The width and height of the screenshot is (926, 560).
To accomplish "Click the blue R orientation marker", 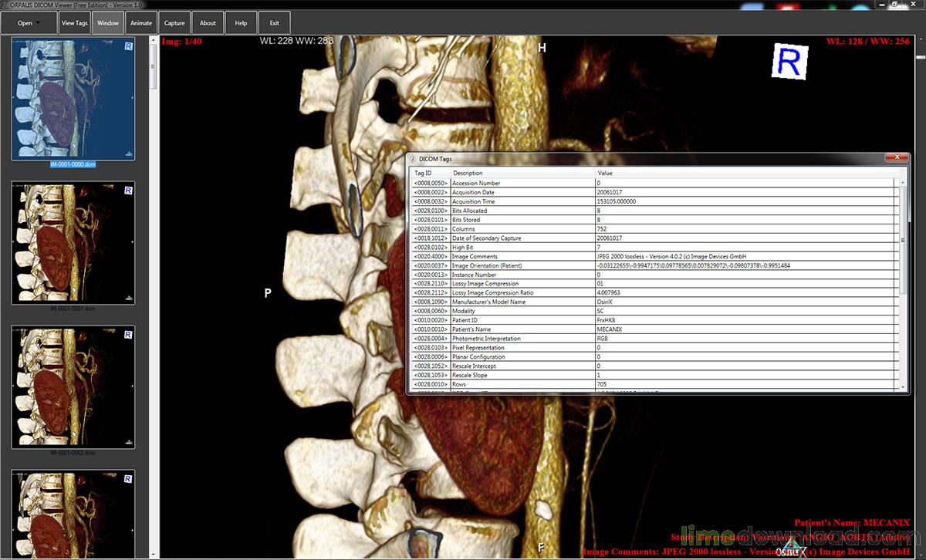I will [x=788, y=62].
